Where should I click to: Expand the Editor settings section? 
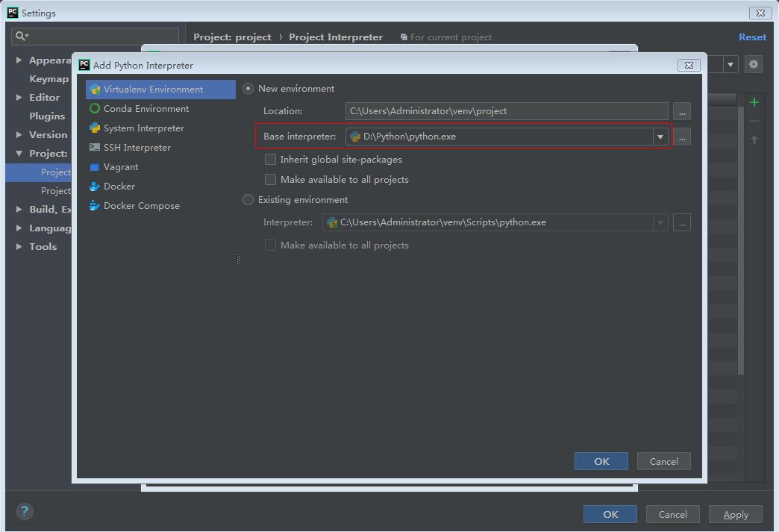pos(19,97)
